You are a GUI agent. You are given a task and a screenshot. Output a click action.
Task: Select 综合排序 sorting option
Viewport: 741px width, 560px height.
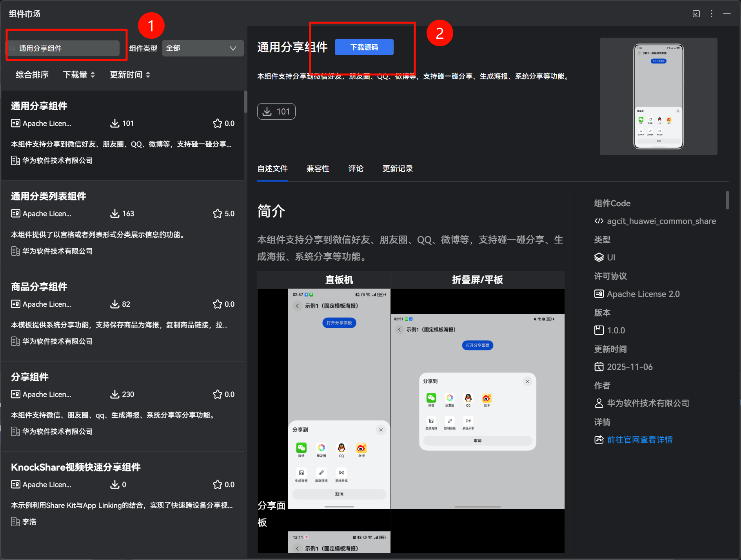[x=32, y=75]
